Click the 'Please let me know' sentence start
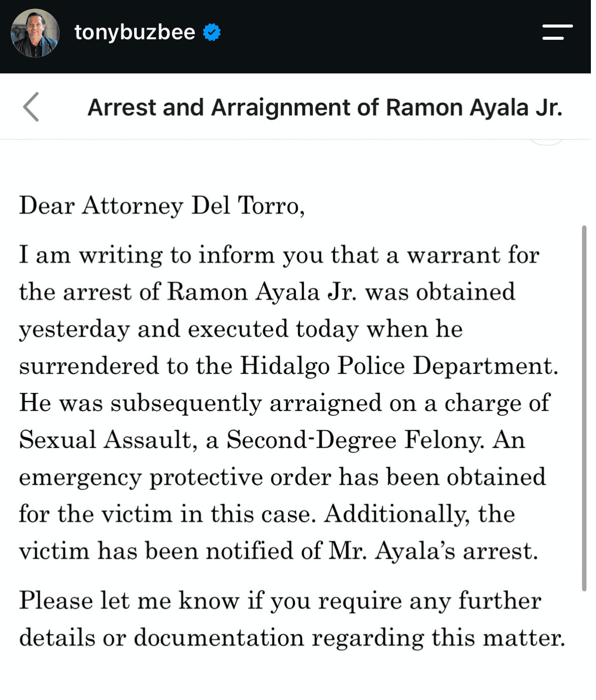Viewport: 596px width, 700px height. click(x=129, y=601)
